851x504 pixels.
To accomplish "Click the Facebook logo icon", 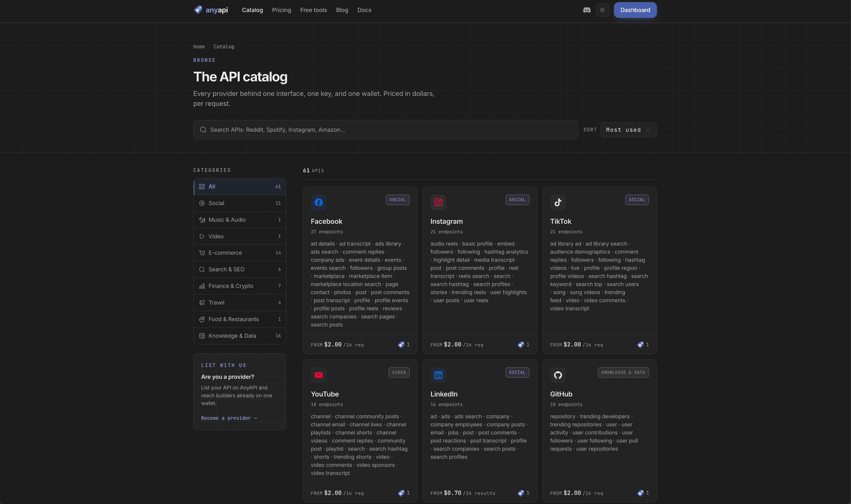I will coord(319,203).
